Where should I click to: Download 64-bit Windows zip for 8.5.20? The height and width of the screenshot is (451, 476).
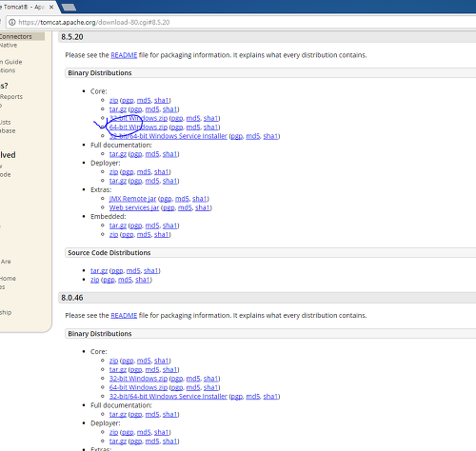click(138, 127)
